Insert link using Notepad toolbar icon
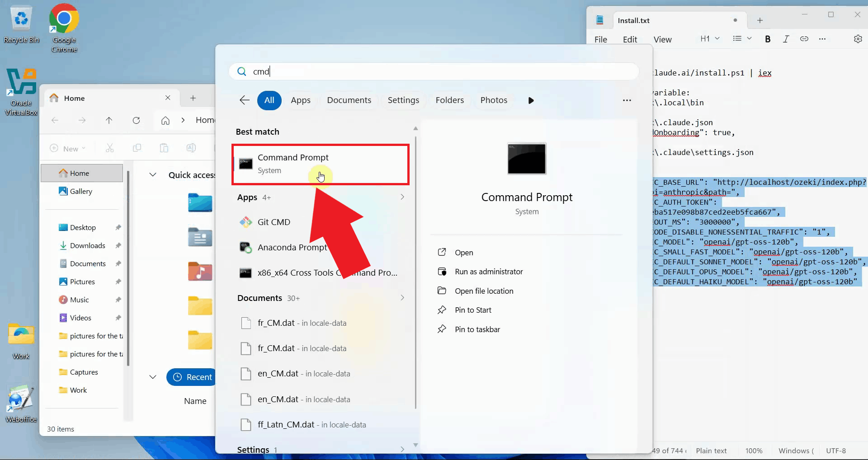The height and width of the screenshot is (460, 868). pyautogui.click(x=804, y=39)
